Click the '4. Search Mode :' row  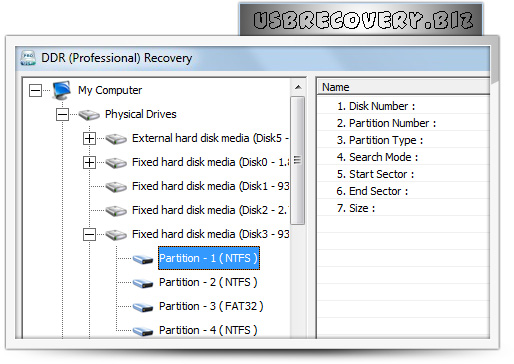coord(403,157)
